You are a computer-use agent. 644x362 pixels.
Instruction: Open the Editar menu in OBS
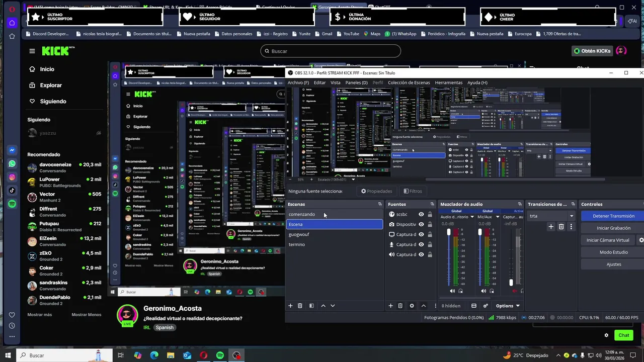pyautogui.click(x=319, y=82)
